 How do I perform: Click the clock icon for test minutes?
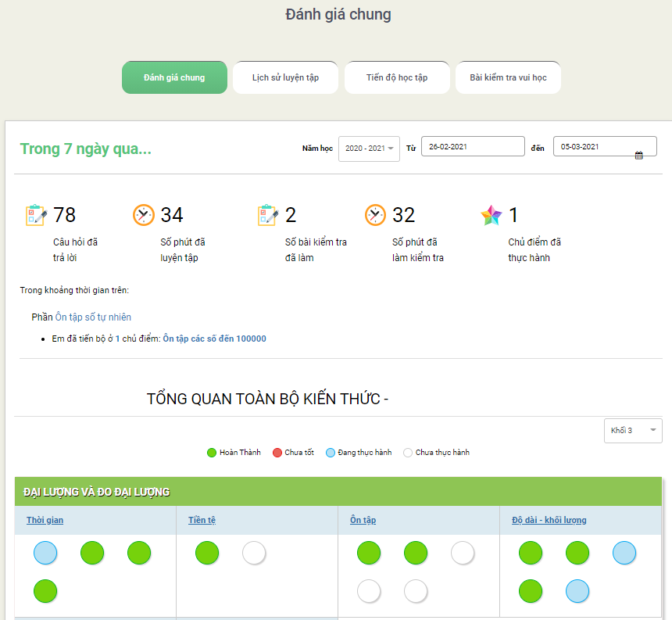[x=376, y=215]
